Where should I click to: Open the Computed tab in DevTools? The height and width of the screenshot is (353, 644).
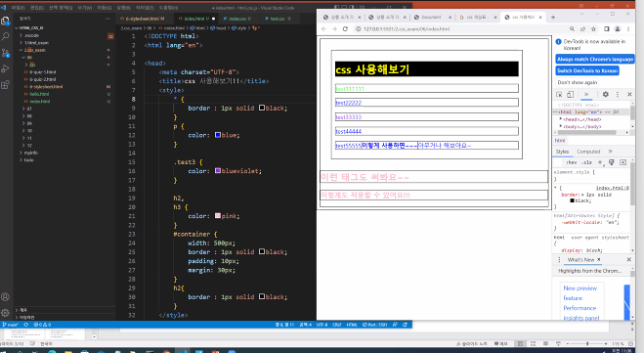[x=588, y=152]
